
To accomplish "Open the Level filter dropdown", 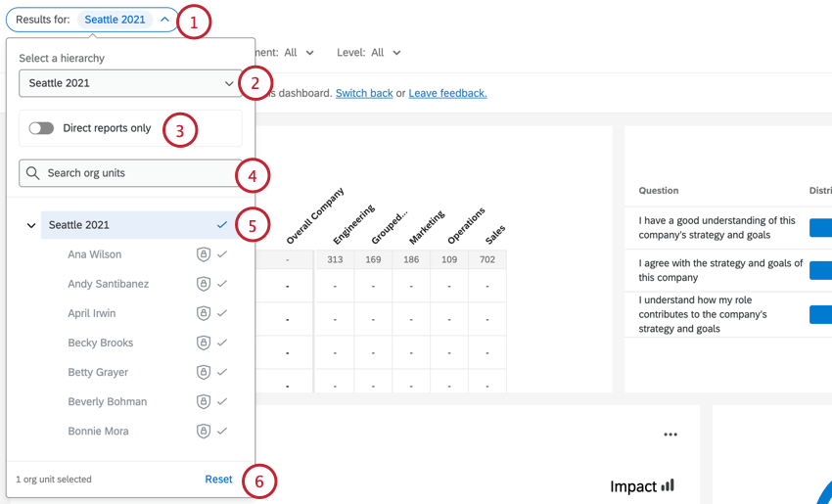I will (x=369, y=53).
